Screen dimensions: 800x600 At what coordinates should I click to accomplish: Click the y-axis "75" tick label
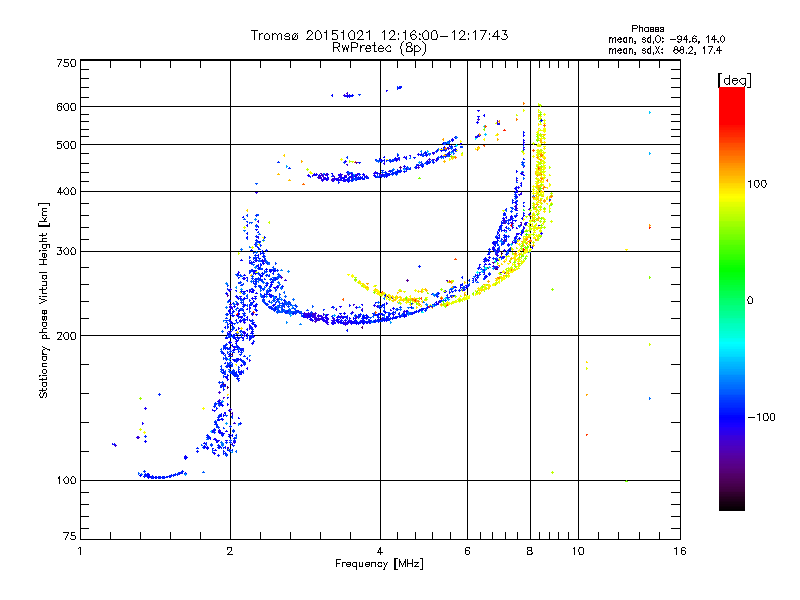click(x=70, y=536)
